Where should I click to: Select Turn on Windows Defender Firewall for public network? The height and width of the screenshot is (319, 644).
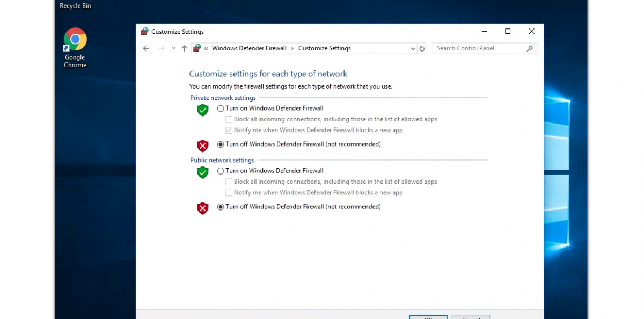coord(221,171)
